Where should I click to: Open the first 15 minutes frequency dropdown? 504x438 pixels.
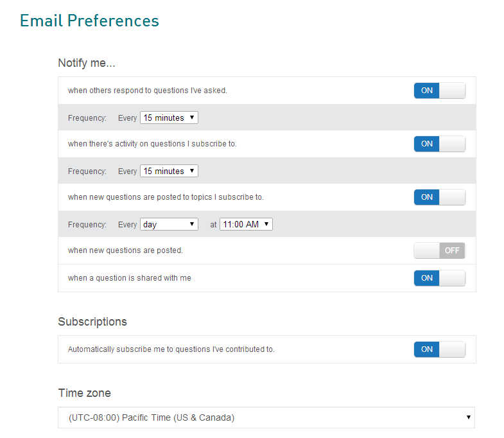pyautogui.click(x=169, y=118)
